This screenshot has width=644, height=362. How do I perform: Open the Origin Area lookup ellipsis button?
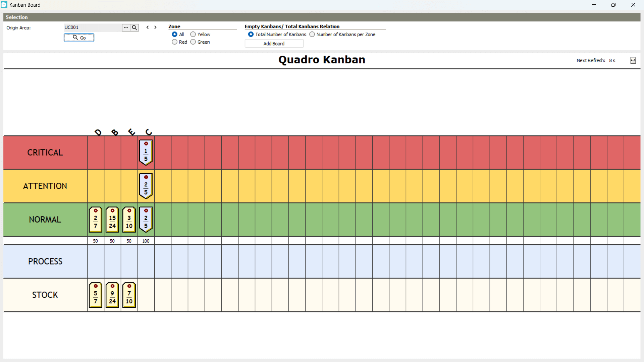pos(126,28)
